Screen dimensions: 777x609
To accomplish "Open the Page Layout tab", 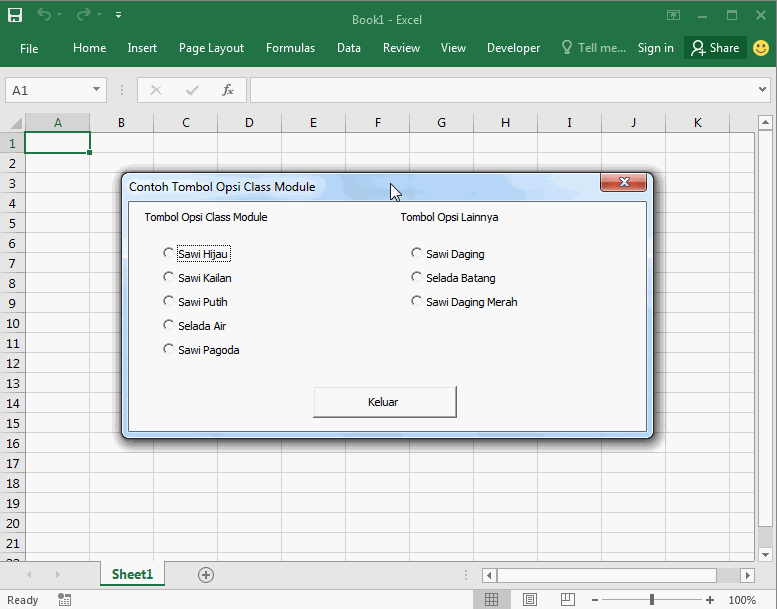I will click(x=211, y=48).
